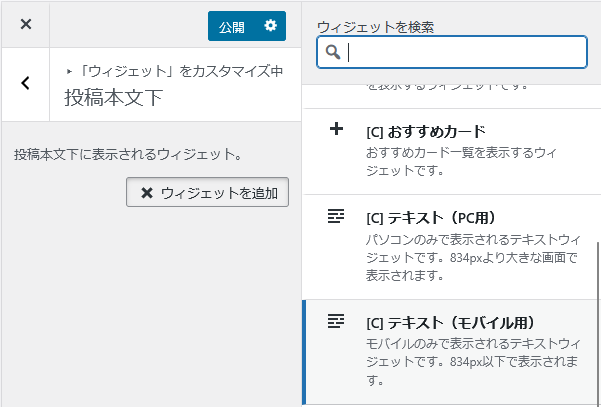Close the customizer with the X icon

[26, 24]
